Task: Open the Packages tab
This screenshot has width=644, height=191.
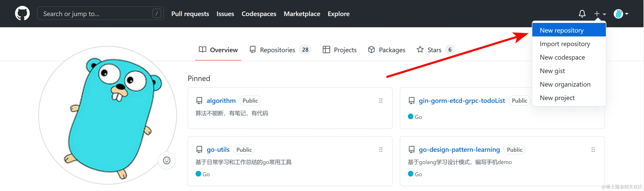Action: (x=387, y=50)
